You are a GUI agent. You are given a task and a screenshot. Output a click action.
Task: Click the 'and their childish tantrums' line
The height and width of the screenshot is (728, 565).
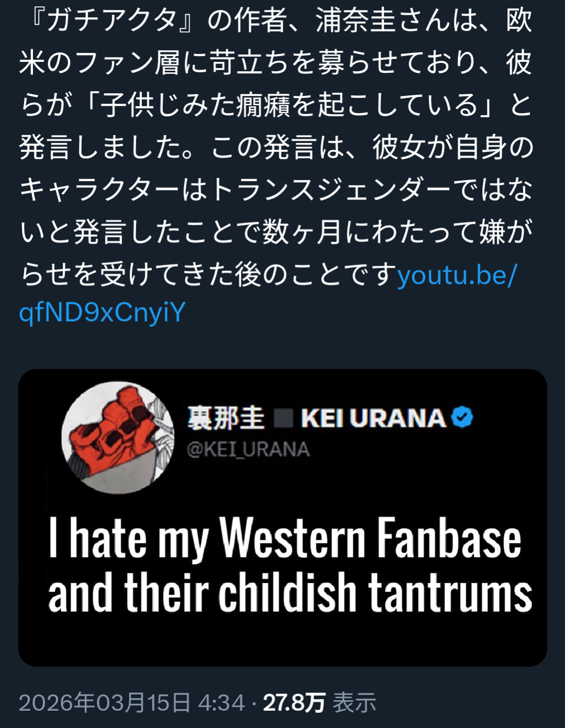pyautogui.click(x=290, y=593)
